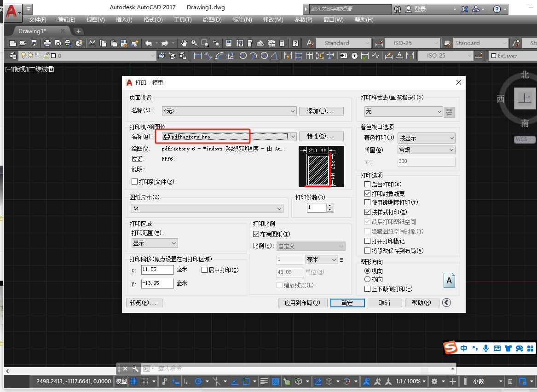Click the 确定 button
The width and height of the screenshot is (537, 392).
[x=347, y=303]
